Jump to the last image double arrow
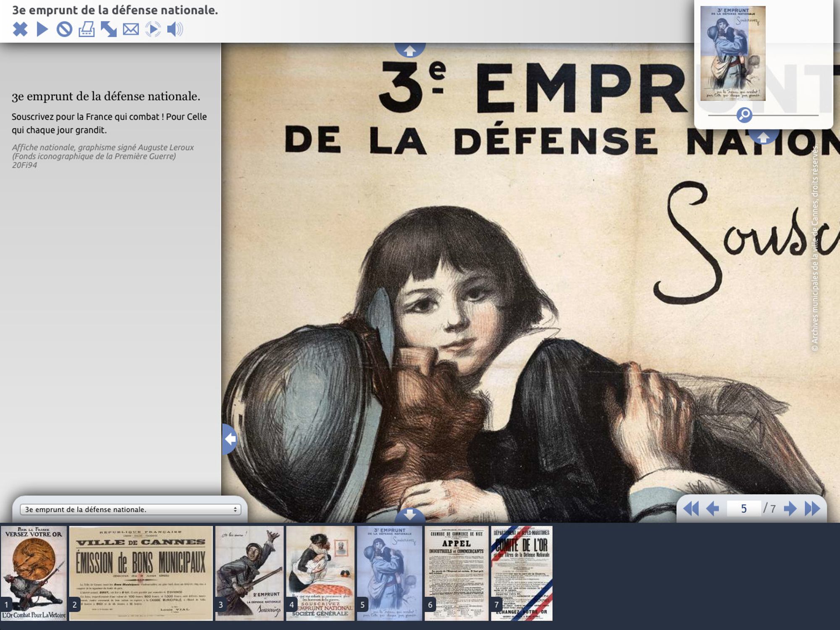 tap(812, 509)
